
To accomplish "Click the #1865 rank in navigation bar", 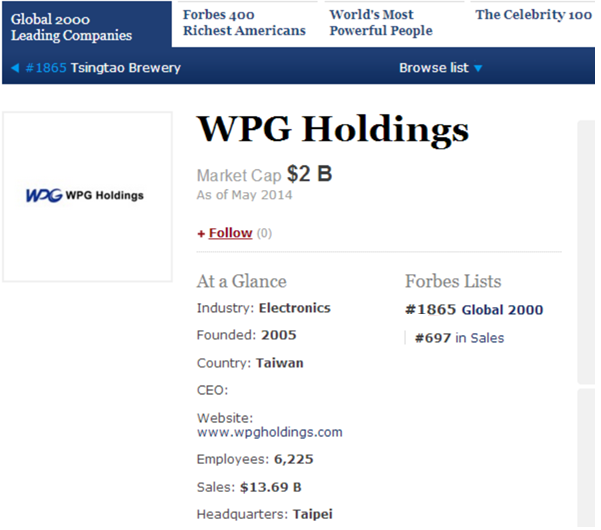I will (45, 68).
